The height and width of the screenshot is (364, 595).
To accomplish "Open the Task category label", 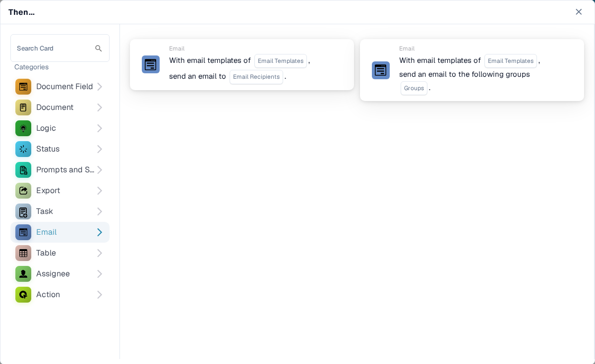I will [x=45, y=211].
